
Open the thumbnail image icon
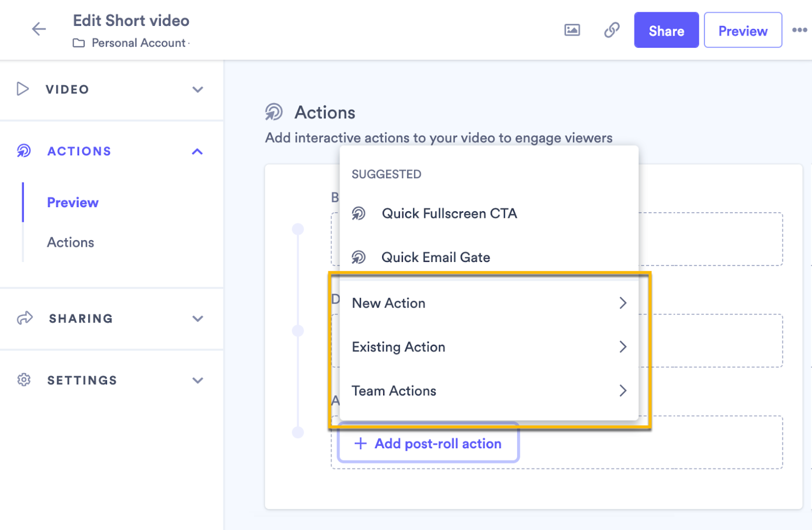(572, 30)
